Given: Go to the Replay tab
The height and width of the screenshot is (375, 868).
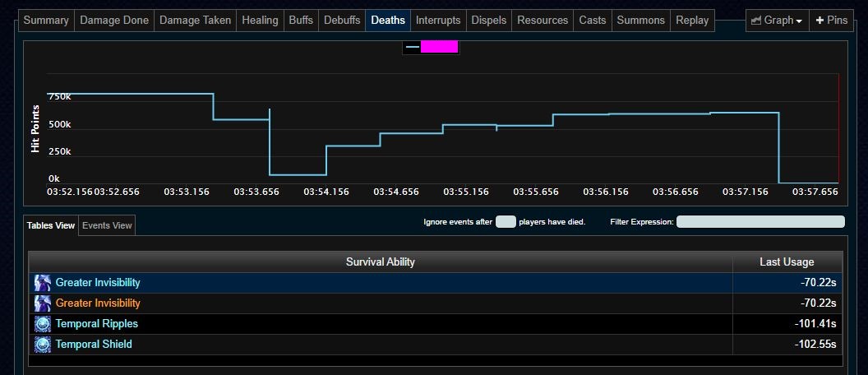Looking at the screenshot, I should (x=692, y=21).
